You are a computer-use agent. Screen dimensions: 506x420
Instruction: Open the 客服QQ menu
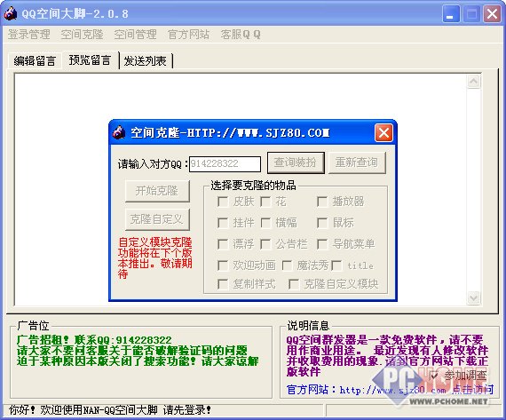click(x=241, y=35)
